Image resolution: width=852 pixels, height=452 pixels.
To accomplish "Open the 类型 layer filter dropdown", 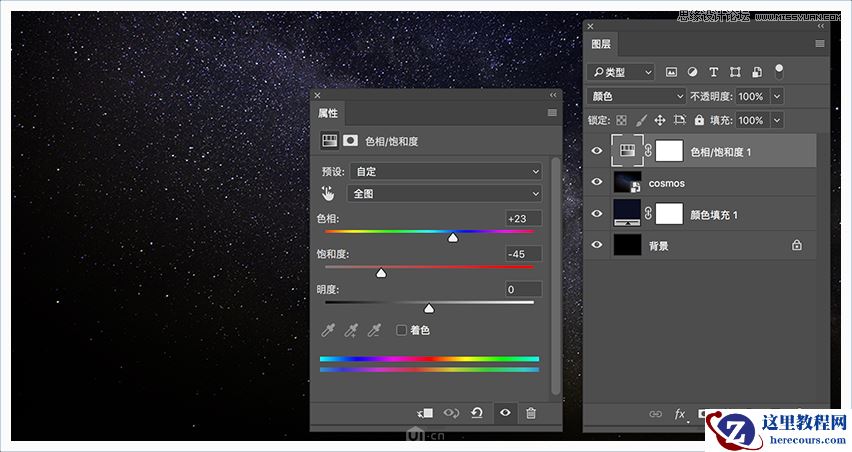I will point(621,72).
